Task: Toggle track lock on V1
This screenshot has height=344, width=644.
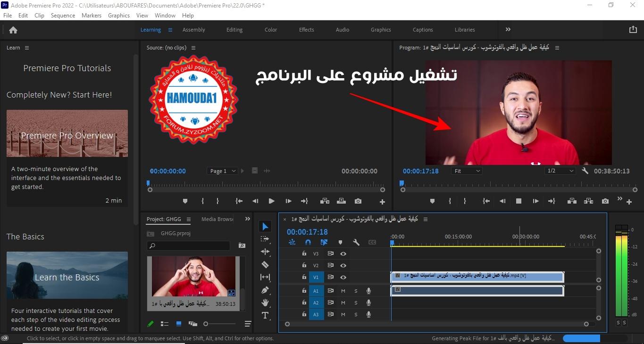Action: 304,278
